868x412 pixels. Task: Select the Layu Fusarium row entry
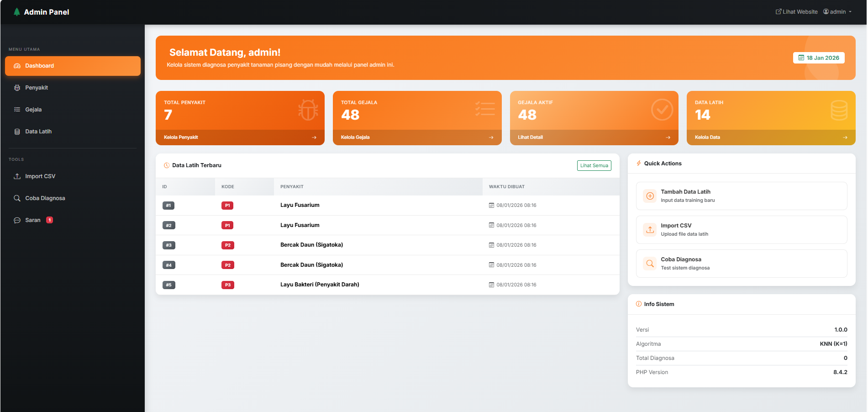[x=300, y=205]
